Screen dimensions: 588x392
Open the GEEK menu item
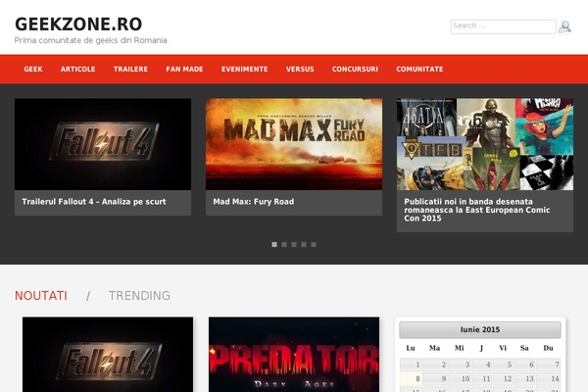pos(33,70)
